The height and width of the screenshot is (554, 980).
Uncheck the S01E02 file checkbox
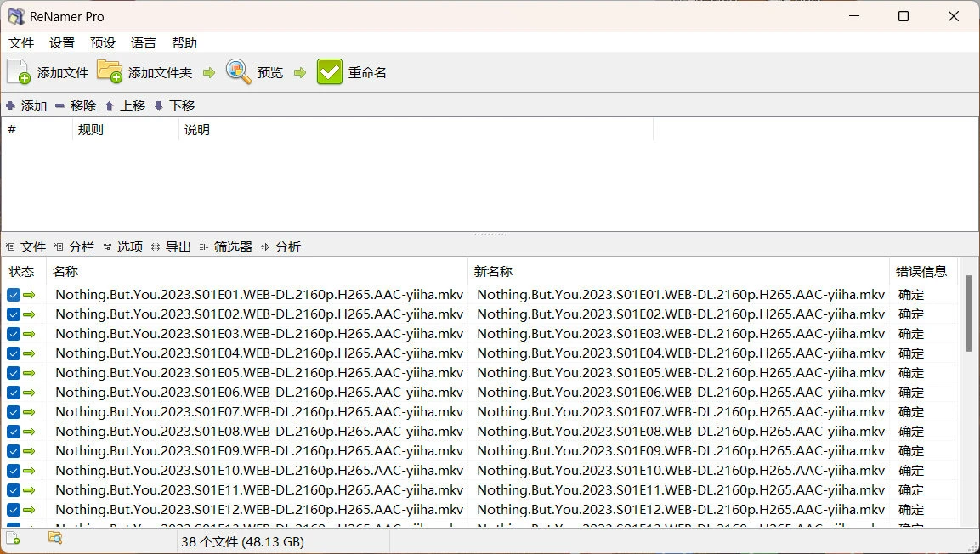pos(14,314)
